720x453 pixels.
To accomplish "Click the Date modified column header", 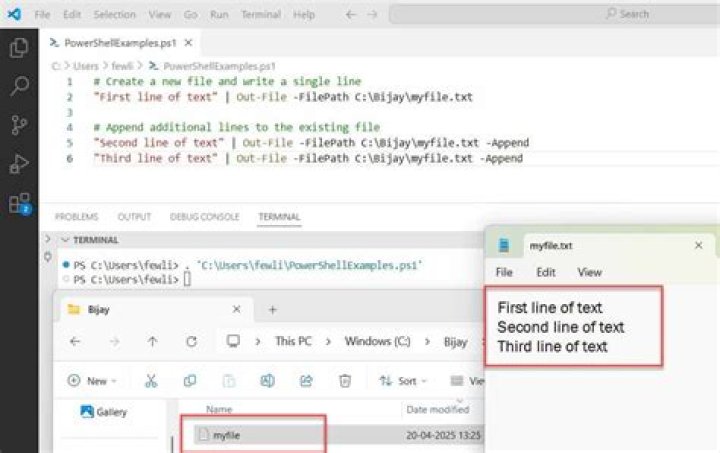I will [437, 409].
